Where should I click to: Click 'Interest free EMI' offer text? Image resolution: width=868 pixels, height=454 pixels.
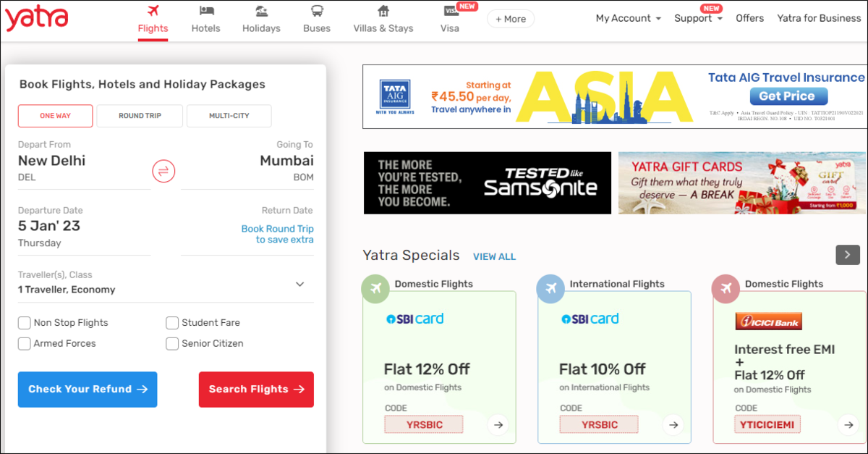785,350
